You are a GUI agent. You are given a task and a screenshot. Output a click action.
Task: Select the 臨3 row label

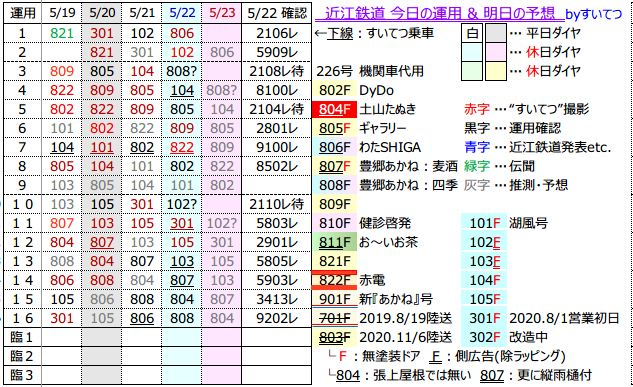click(22, 375)
